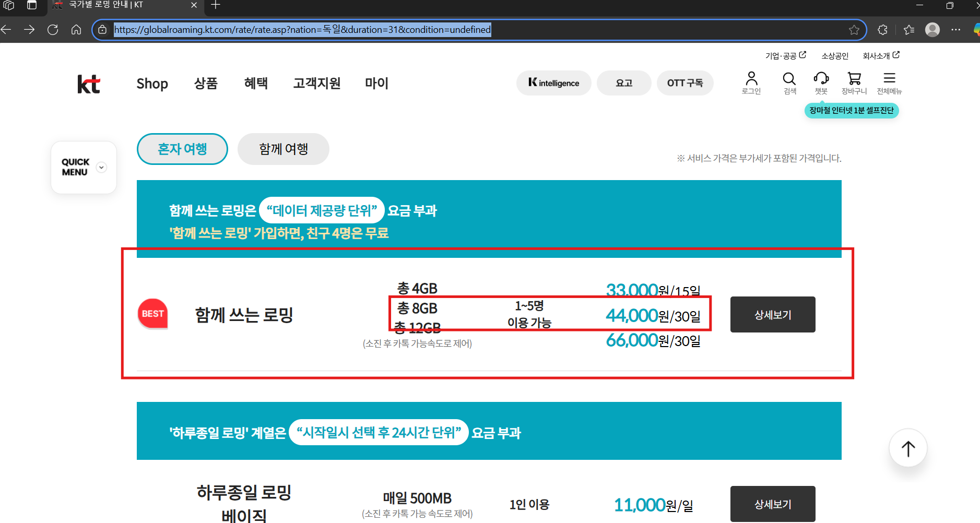980x523 pixels.
Task: Click the 매일 500MB data text
Action: tap(417, 498)
